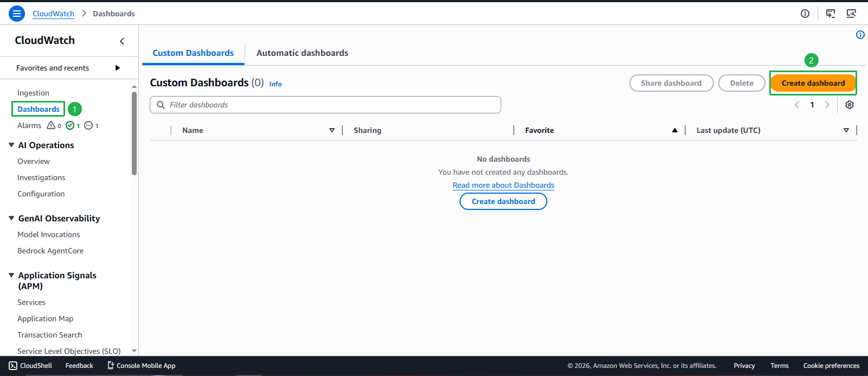This screenshot has width=868, height=376.
Task: Open Read more about Dashboards link
Action: [503, 185]
